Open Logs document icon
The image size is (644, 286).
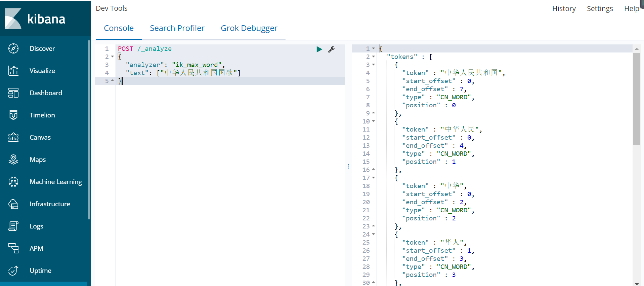(13, 226)
